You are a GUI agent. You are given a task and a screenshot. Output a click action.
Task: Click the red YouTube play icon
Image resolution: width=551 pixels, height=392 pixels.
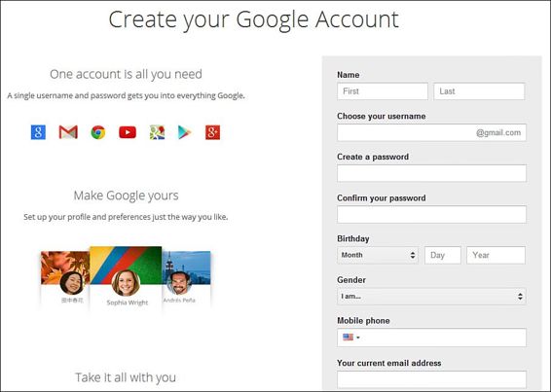pos(128,132)
